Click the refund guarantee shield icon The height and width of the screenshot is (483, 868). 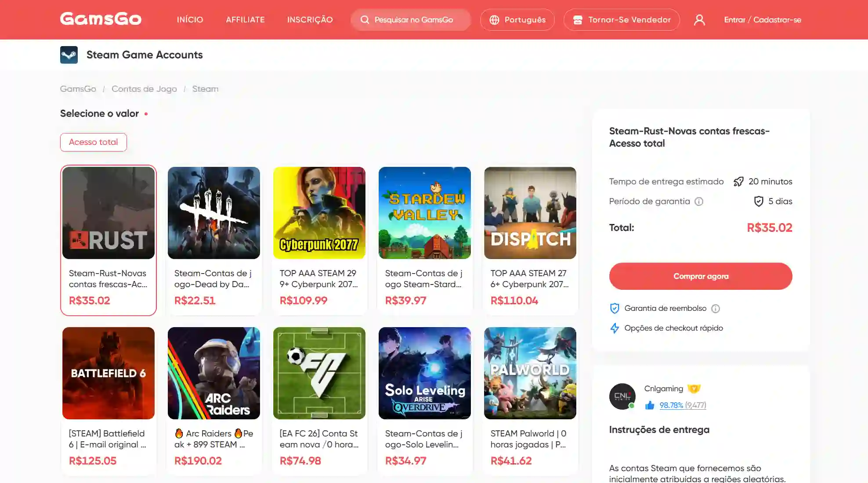pyautogui.click(x=615, y=308)
